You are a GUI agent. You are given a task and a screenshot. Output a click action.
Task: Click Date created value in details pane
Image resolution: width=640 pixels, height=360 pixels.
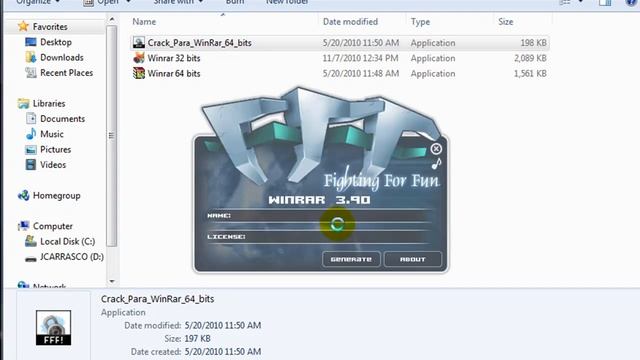(x=222, y=351)
